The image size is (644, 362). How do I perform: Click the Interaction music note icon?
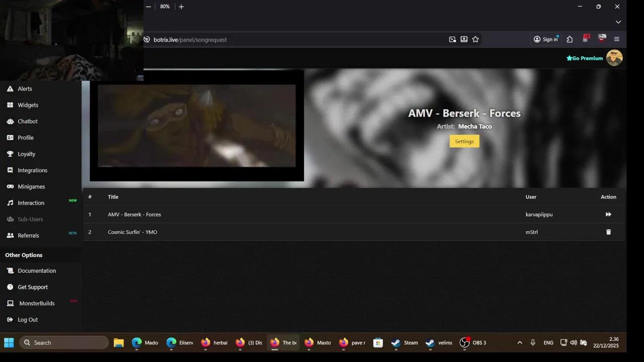click(10, 203)
